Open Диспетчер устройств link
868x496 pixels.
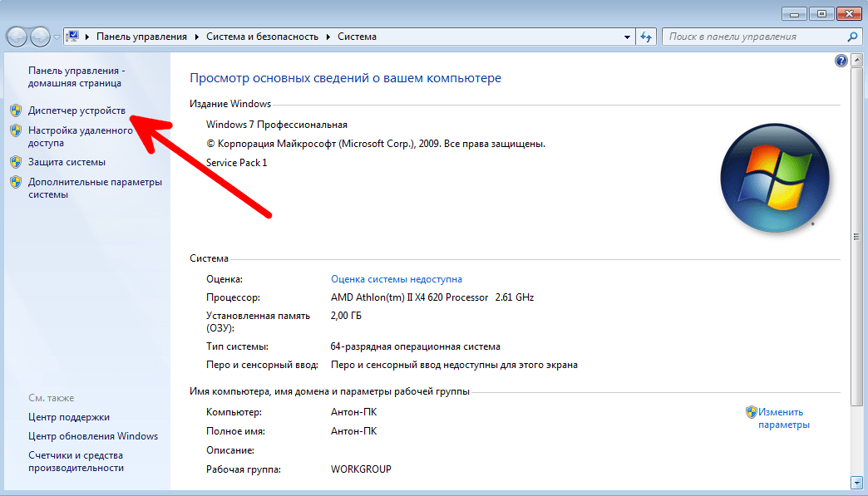click(x=77, y=110)
